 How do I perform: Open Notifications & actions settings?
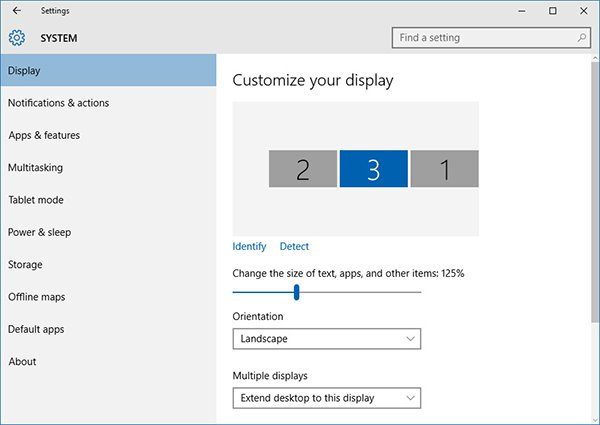pos(58,103)
